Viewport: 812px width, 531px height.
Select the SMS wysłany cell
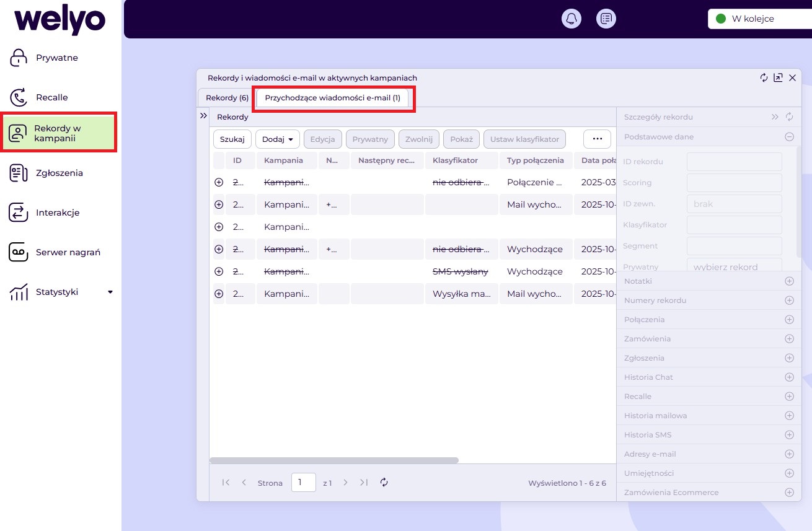pyautogui.click(x=462, y=271)
